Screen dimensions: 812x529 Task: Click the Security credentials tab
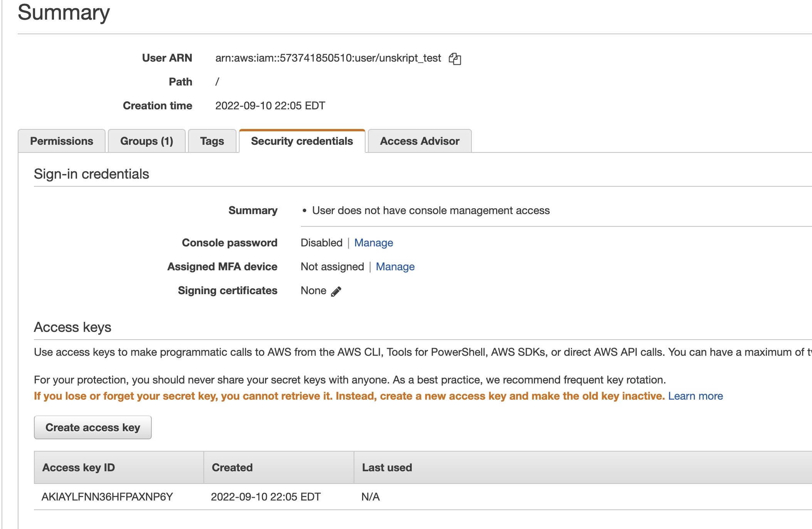(302, 141)
